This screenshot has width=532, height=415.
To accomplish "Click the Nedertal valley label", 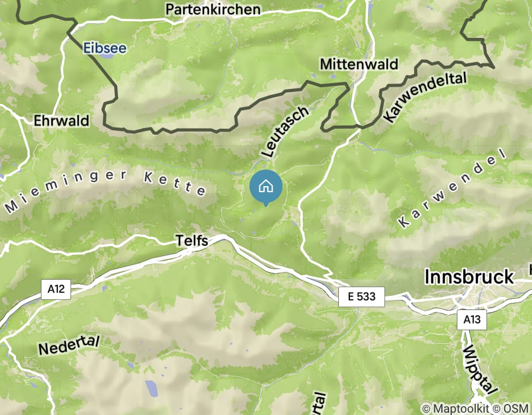I will tap(69, 344).
